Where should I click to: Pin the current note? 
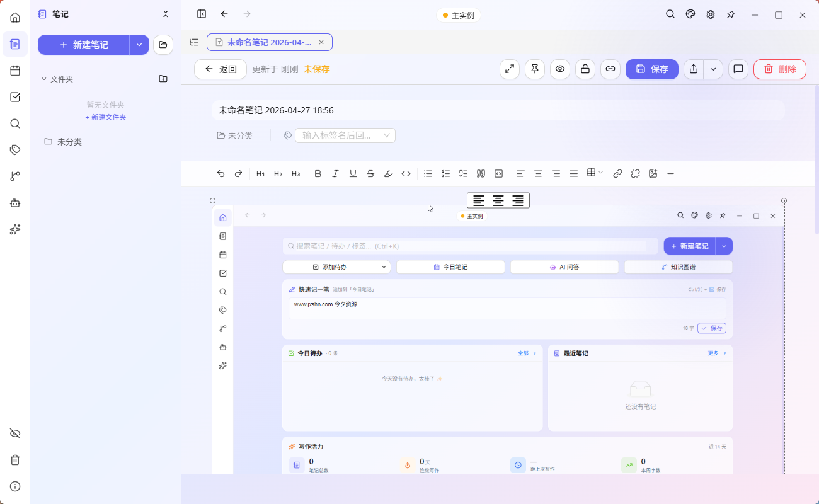[x=534, y=69]
